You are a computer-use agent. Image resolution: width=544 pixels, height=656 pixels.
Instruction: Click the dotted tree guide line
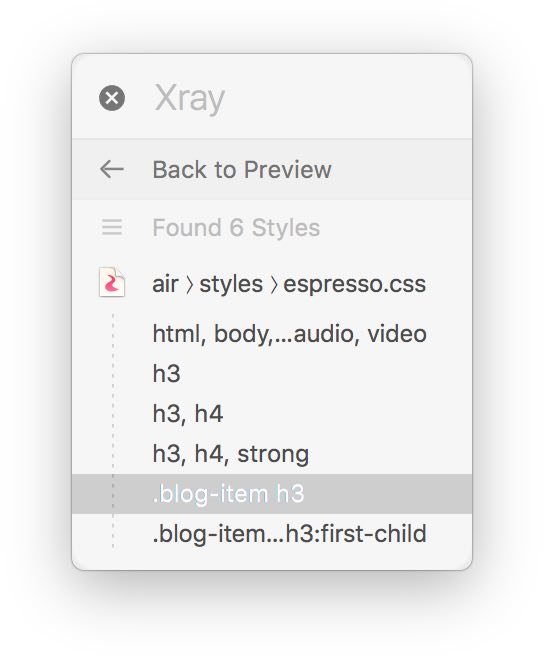113,431
